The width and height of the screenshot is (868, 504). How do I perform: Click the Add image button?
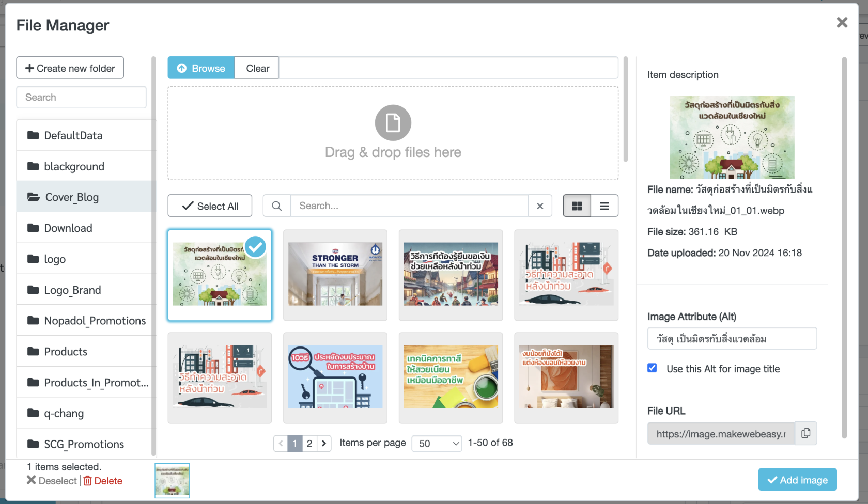pos(797,480)
